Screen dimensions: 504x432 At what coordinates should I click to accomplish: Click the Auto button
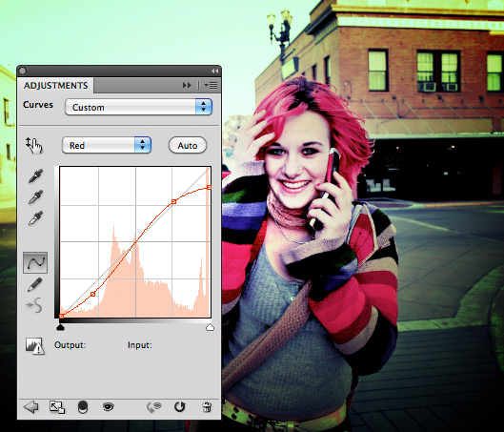coord(188,145)
